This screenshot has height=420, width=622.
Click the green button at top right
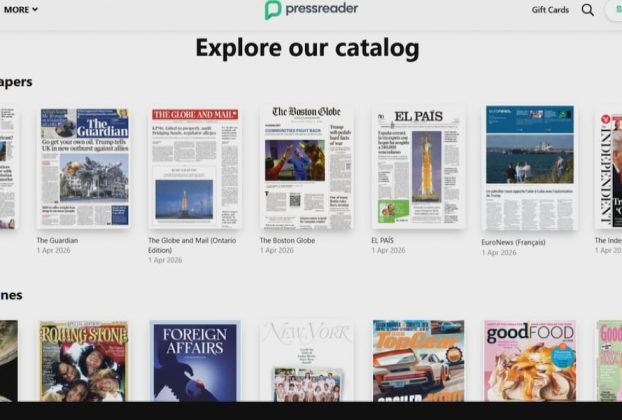pos(614,10)
